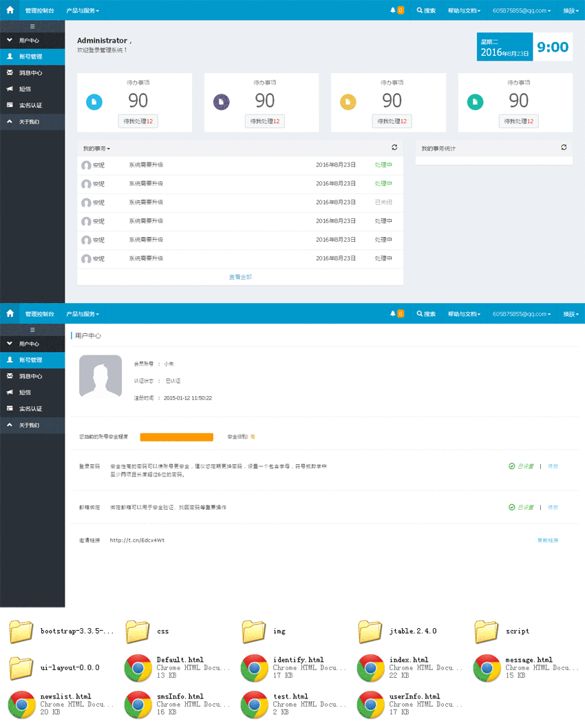The height and width of the screenshot is (728, 585).
Task: Click the orange account security level bar
Action: 176,437
